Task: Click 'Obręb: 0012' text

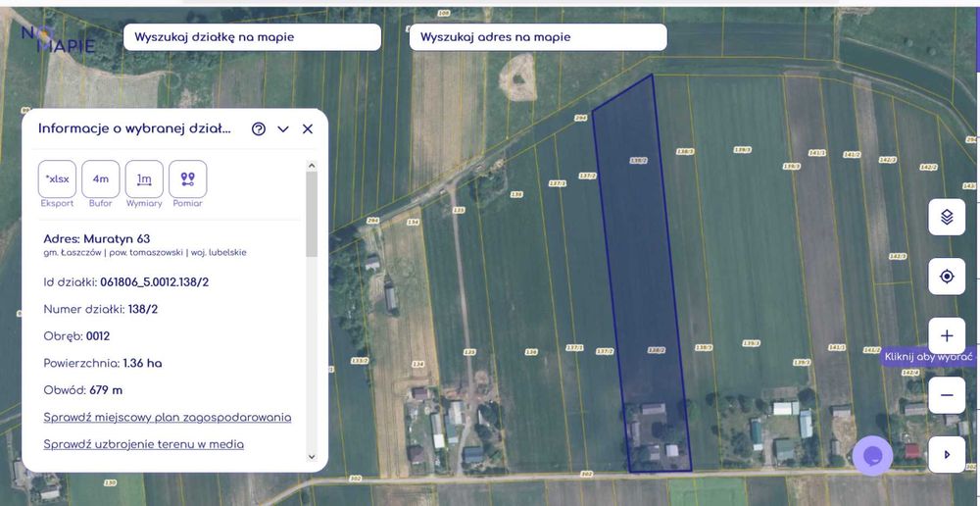Action: coord(76,336)
